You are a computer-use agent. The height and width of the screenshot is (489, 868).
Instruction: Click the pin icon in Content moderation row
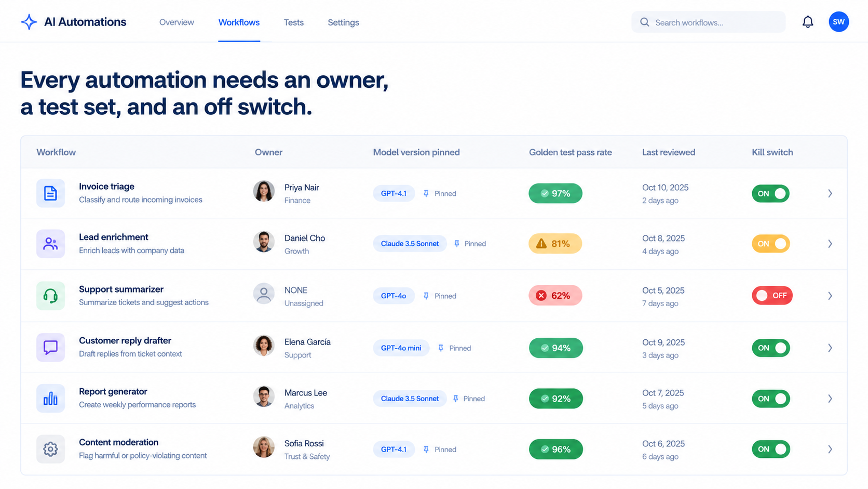click(426, 450)
